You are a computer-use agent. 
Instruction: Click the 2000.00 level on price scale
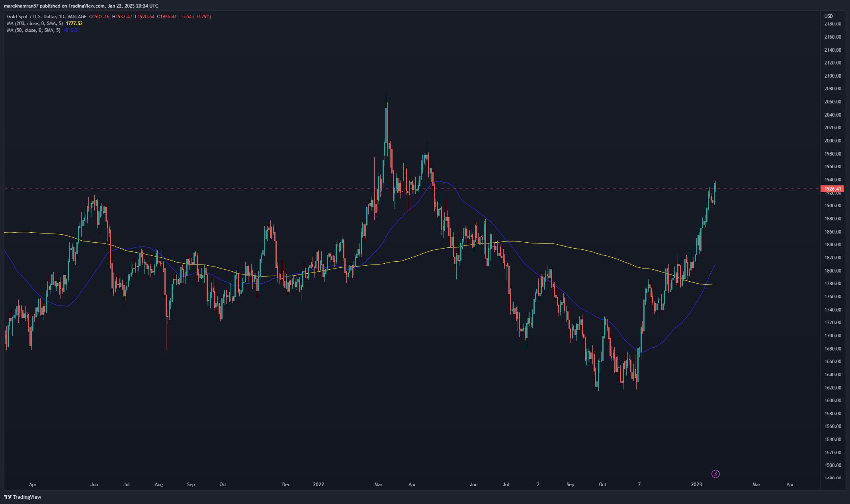click(x=833, y=141)
